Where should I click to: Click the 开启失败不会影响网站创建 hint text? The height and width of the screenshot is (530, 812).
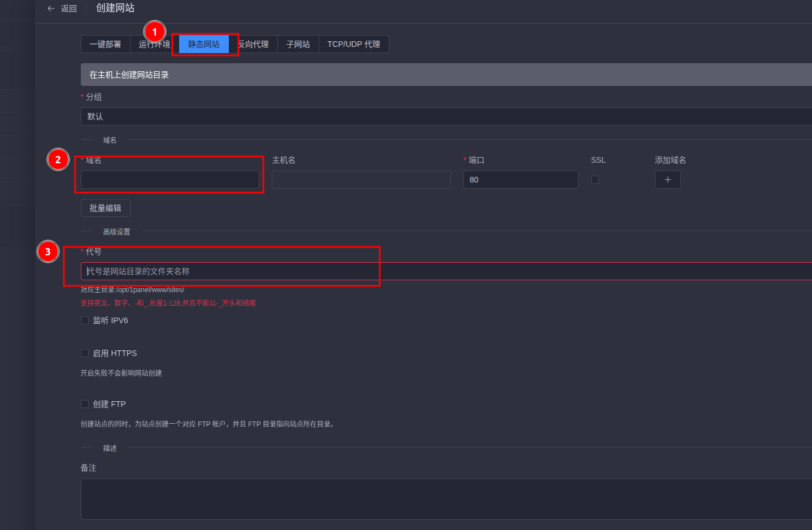tap(121, 373)
